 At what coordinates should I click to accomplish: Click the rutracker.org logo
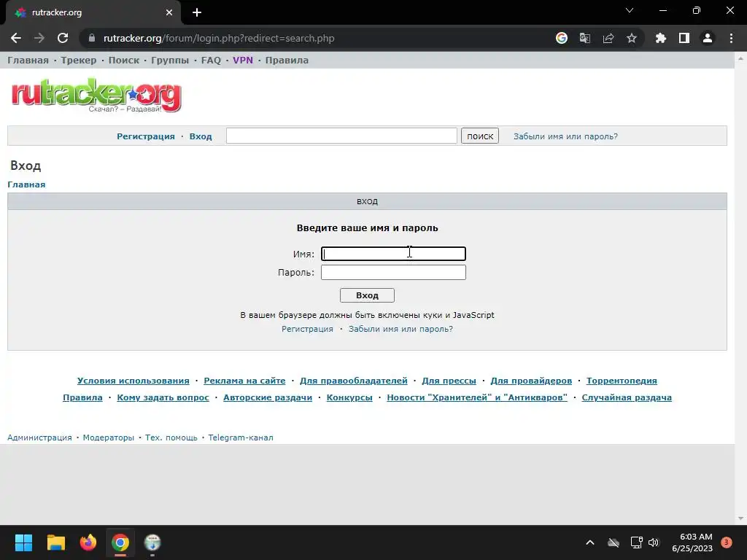pyautogui.click(x=96, y=96)
